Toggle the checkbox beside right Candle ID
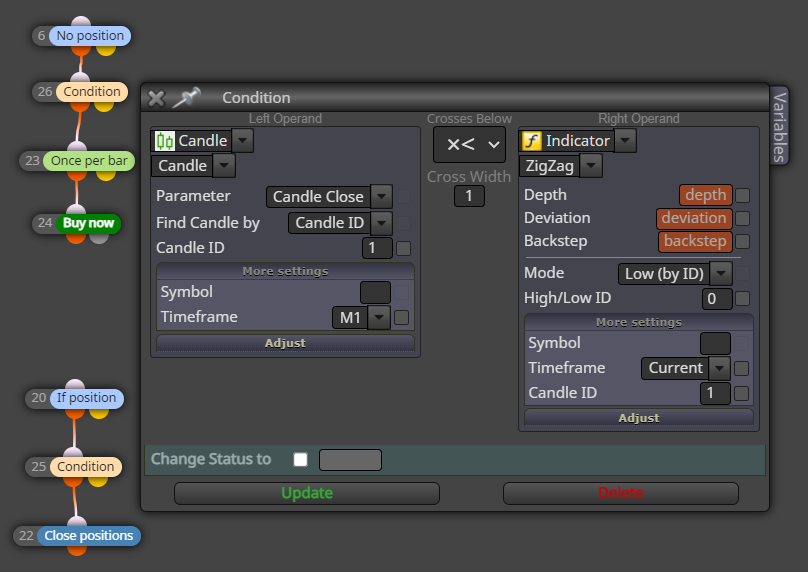 tap(742, 393)
